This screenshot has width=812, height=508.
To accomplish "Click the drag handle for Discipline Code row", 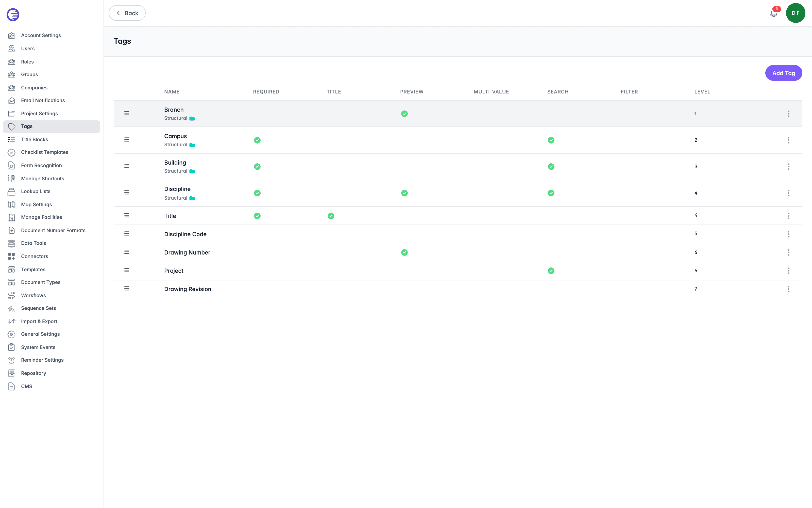I will (127, 233).
